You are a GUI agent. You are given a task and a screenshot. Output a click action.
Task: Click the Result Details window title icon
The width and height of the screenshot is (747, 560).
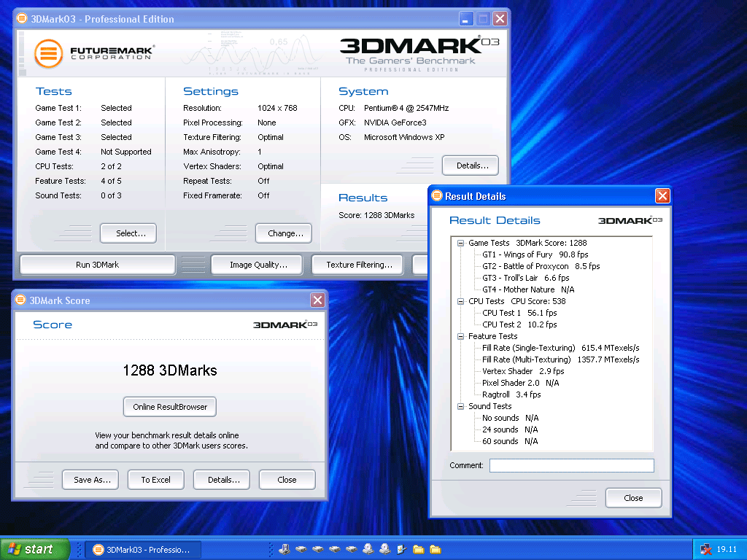pos(437,195)
